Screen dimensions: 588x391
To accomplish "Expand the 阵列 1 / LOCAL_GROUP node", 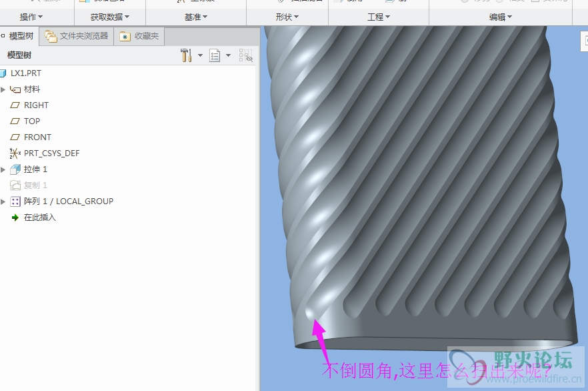I will [3, 202].
